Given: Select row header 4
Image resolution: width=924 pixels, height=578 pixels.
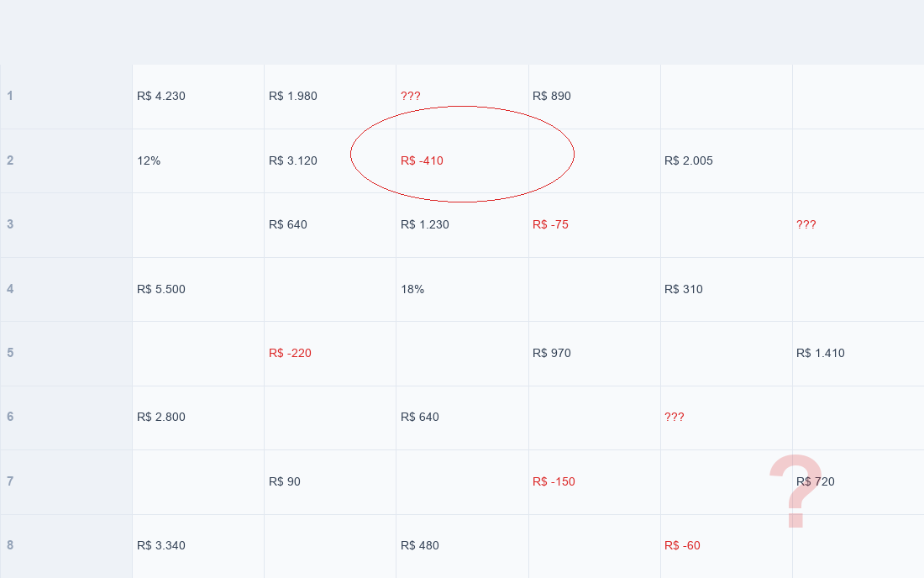Looking at the screenshot, I should 66,289.
